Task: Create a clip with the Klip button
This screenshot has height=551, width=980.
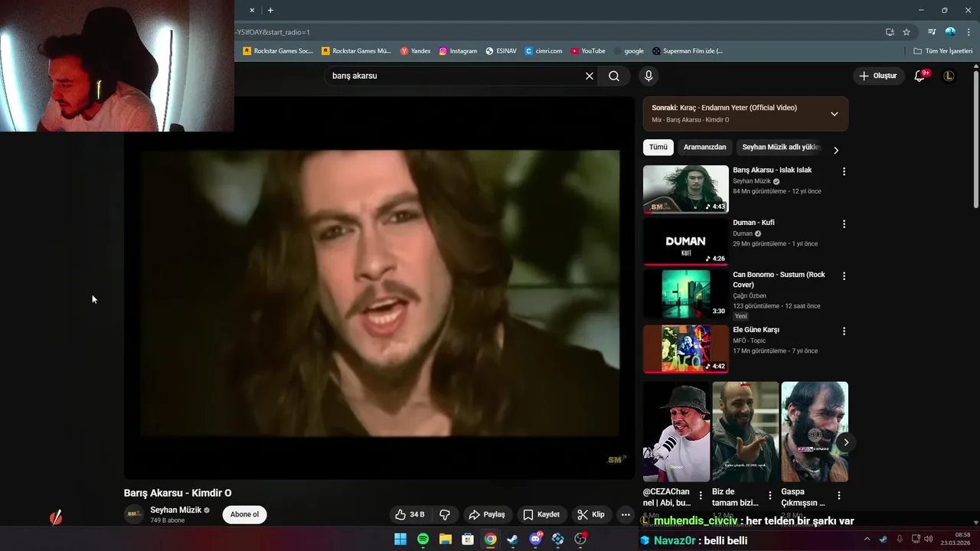Action: point(591,514)
